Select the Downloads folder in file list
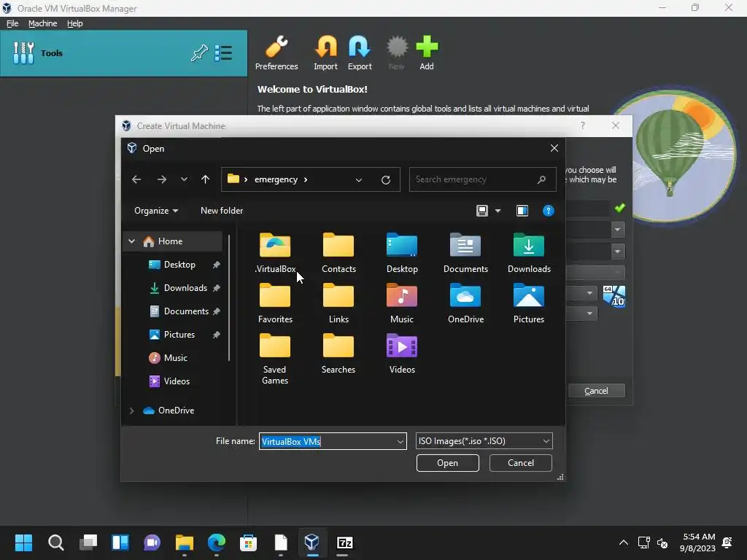747x560 pixels. [529, 253]
